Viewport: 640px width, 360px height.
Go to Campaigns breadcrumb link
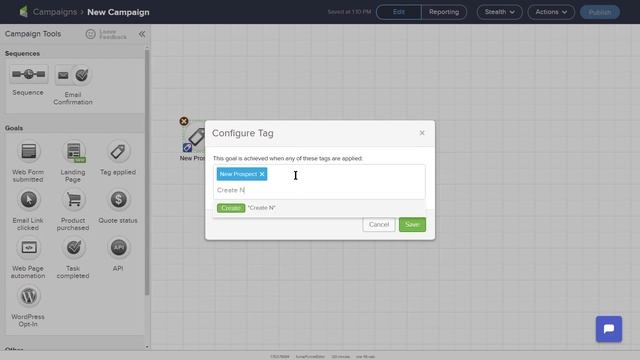pyautogui.click(x=55, y=12)
